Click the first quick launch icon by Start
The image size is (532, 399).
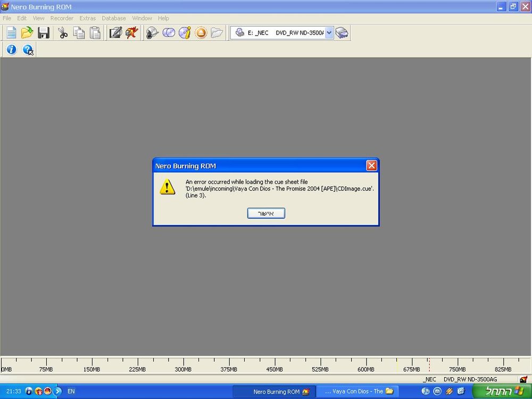(x=461, y=391)
